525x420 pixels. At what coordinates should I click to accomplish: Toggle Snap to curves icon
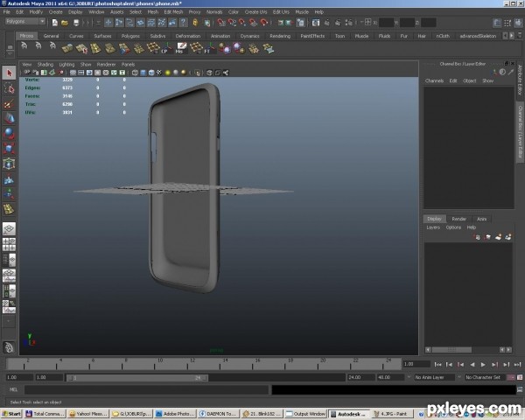tap(232, 23)
